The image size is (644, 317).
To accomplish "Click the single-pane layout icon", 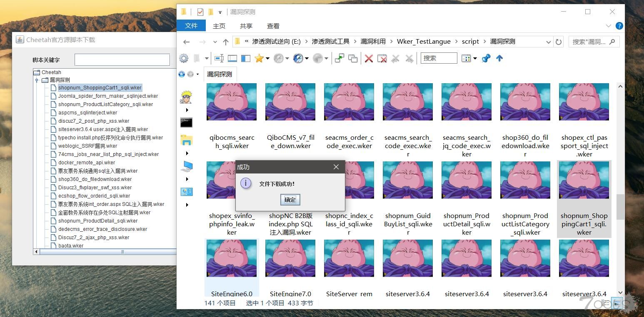I will [232, 59].
